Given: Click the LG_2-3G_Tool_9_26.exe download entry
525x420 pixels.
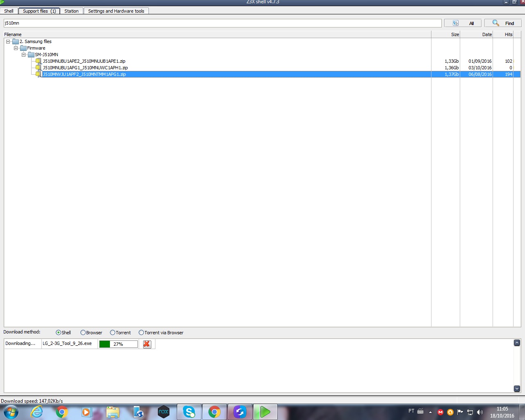Looking at the screenshot, I should (67, 344).
